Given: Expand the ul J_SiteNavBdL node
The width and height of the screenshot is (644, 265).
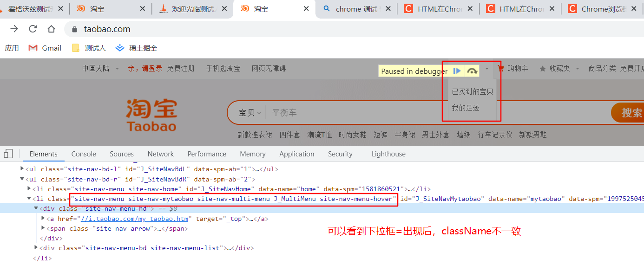Looking at the screenshot, I should (x=22, y=169).
